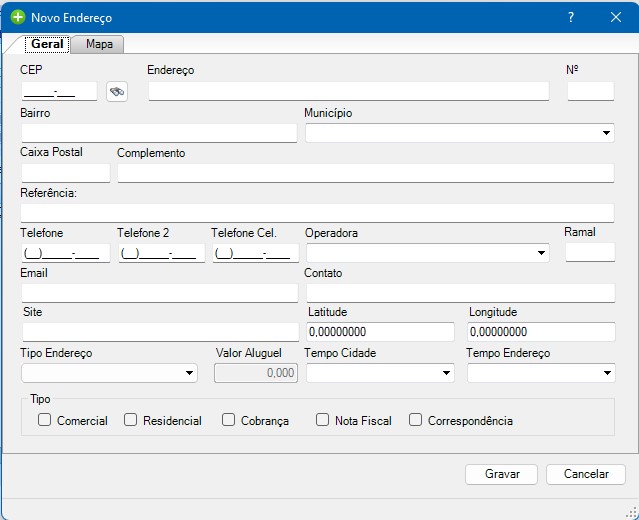Tick the Nota Fiscal checkbox
The height and width of the screenshot is (520, 639).
[322, 421]
